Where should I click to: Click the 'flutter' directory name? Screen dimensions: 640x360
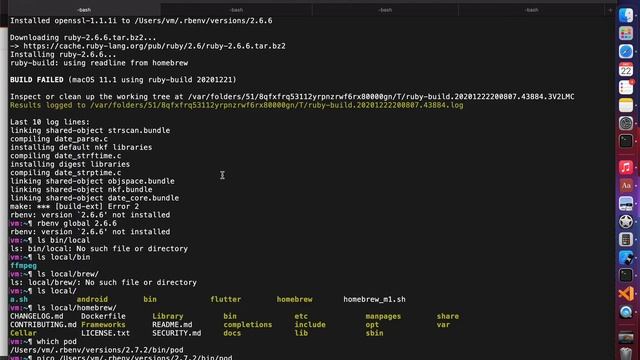tap(226, 299)
